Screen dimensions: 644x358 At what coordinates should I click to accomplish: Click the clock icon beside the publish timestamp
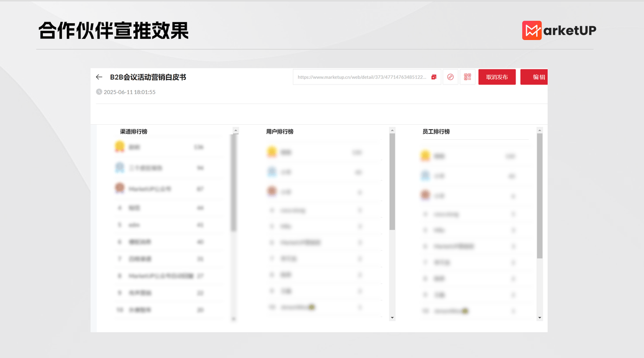click(x=99, y=92)
